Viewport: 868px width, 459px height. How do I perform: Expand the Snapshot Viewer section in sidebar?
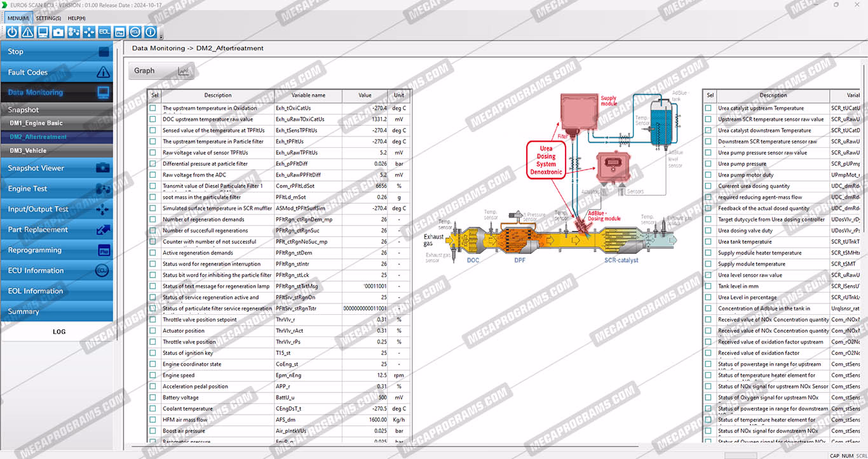tap(57, 168)
